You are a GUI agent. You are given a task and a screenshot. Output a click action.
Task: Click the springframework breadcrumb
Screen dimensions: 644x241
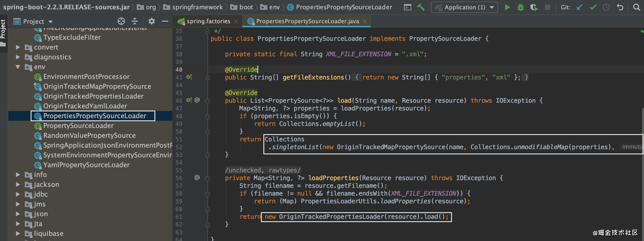click(193, 7)
